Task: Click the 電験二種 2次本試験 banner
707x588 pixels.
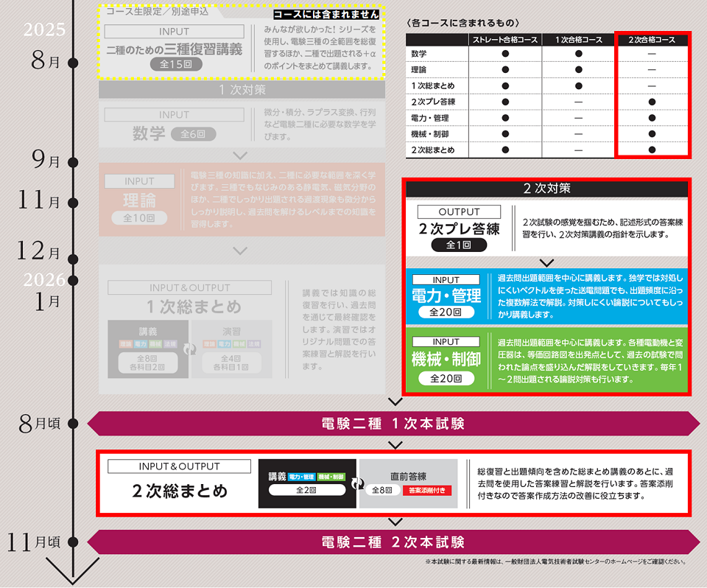Action: (x=393, y=543)
